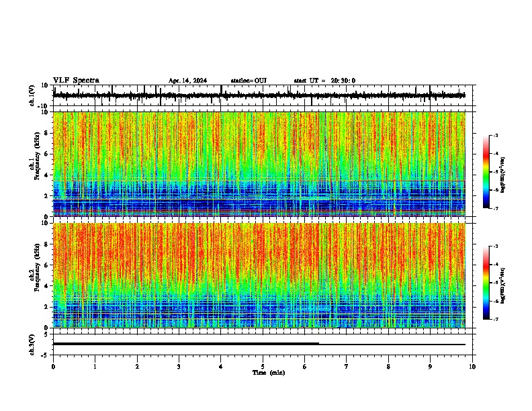Click time axis tick label "5"
This screenshot has height=411, width=532.
coord(263,367)
